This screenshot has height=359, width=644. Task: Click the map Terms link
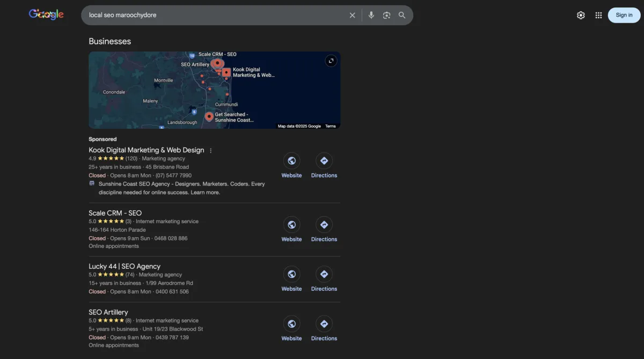(331, 126)
